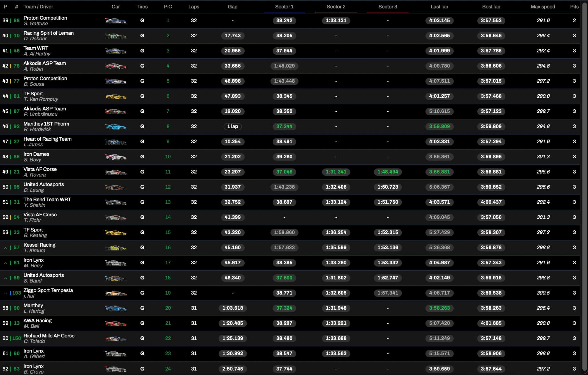Click Vista AF Corse #21 car icon
Viewport: 588px width, 375px height.
115,172
